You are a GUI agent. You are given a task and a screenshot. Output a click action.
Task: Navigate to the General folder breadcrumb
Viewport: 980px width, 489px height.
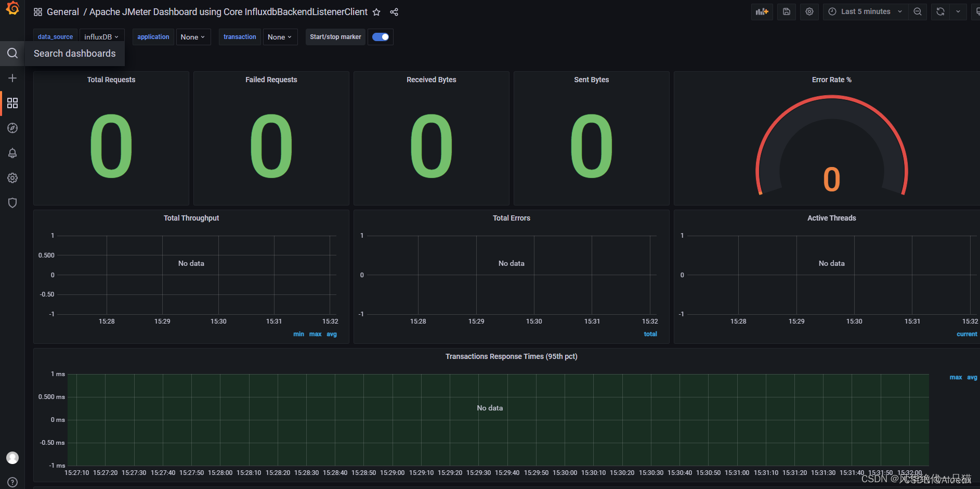click(x=62, y=11)
